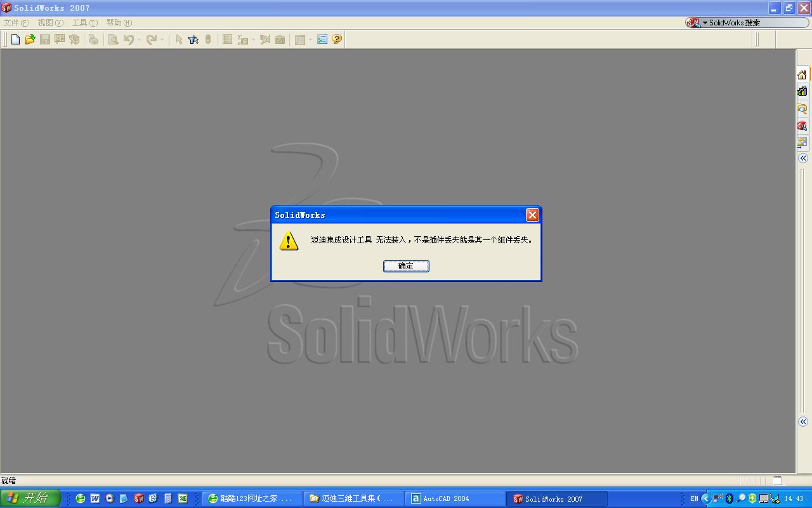Click the 确定 button in the dialog
The image size is (812, 508).
[x=406, y=265]
